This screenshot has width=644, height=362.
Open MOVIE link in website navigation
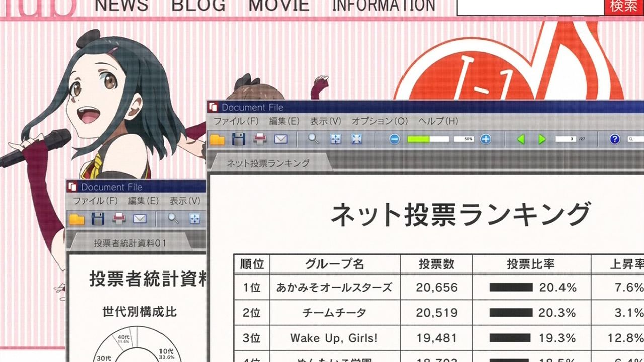[x=279, y=5]
